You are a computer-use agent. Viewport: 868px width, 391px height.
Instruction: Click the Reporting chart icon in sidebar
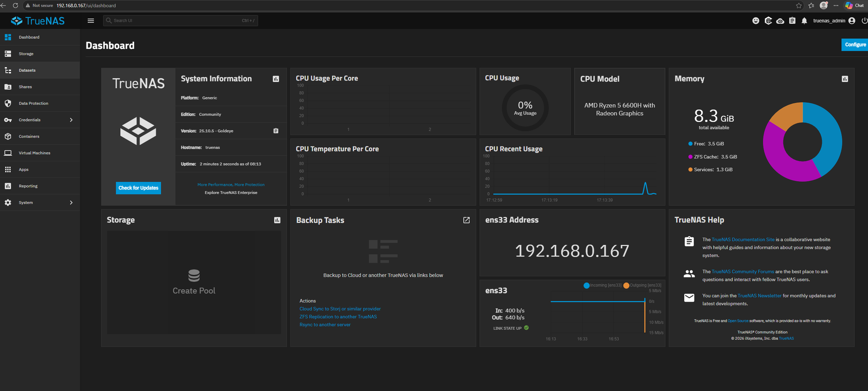pyautogui.click(x=8, y=186)
